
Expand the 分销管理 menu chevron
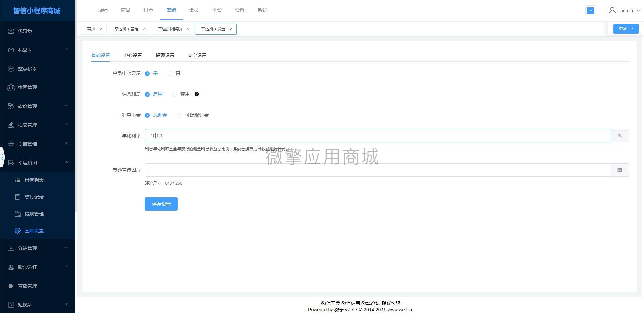[x=66, y=248]
